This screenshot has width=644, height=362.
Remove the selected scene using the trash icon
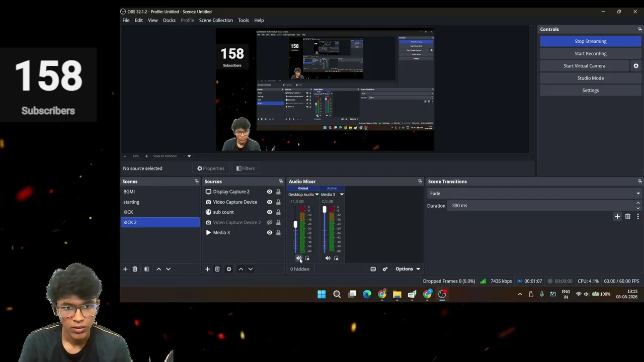tap(135, 269)
